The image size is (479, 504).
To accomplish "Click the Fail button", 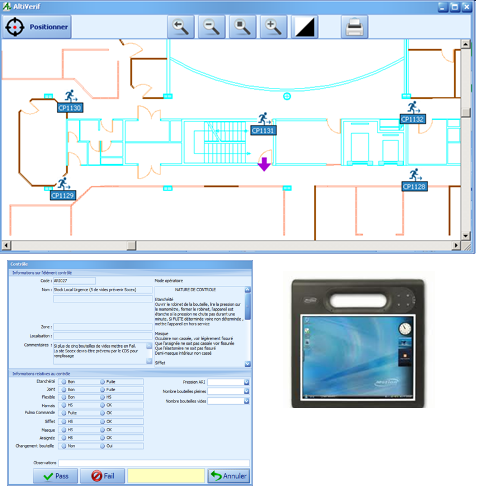I will point(103,476).
